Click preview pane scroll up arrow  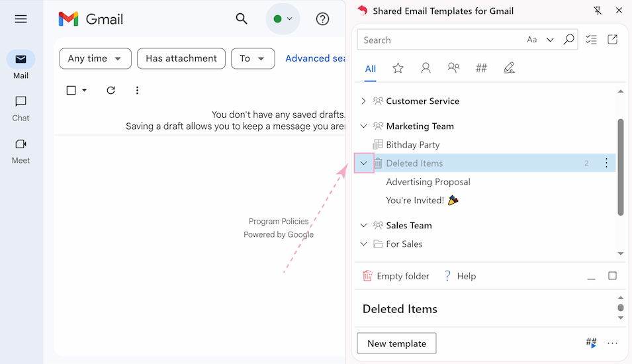click(x=621, y=298)
